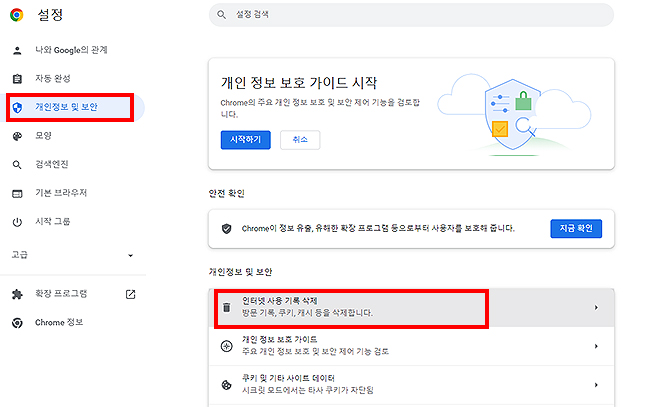Open the 시작 그룹 settings section
This screenshot has width=650, height=407.
pos(53,221)
